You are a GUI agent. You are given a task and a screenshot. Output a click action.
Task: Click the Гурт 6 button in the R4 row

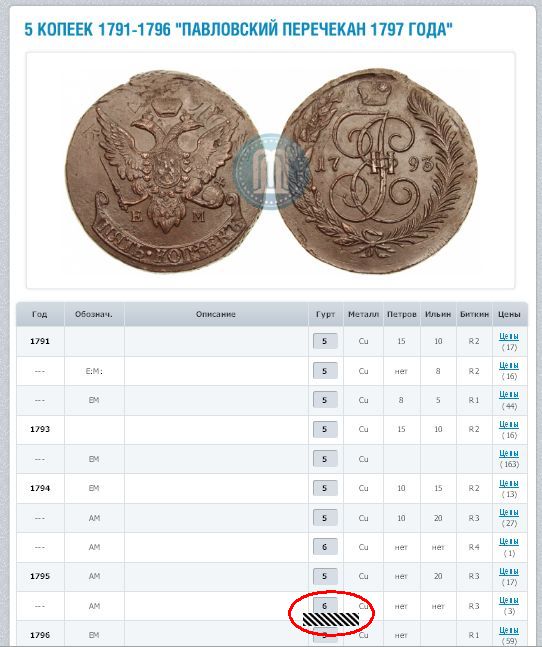click(x=325, y=547)
